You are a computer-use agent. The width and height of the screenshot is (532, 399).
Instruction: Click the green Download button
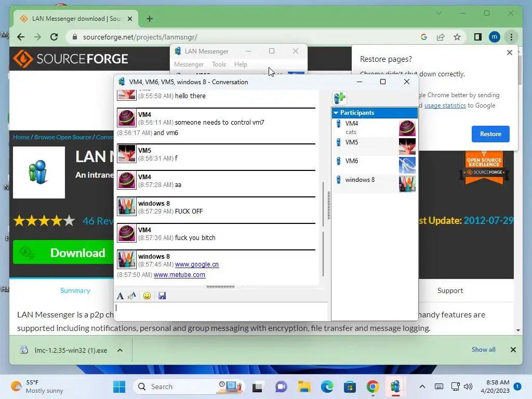[63, 253]
